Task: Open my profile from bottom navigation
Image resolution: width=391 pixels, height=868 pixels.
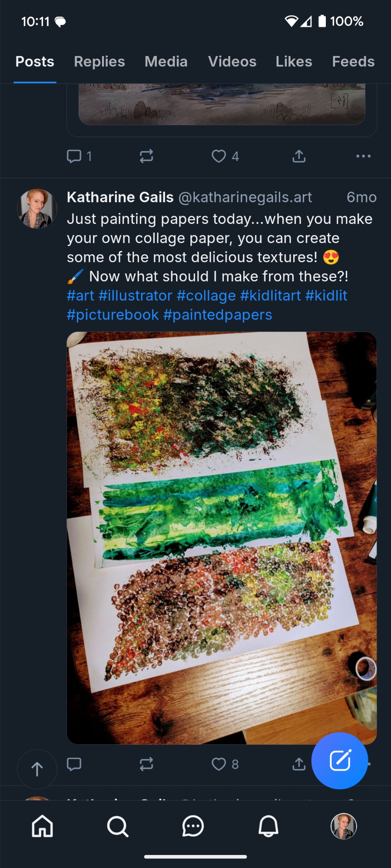Action: click(344, 826)
